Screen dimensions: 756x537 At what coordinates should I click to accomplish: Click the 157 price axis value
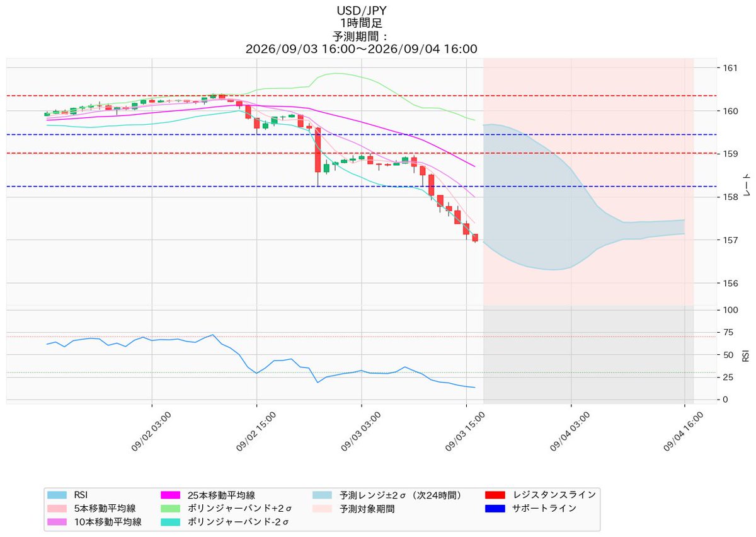tap(731, 240)
